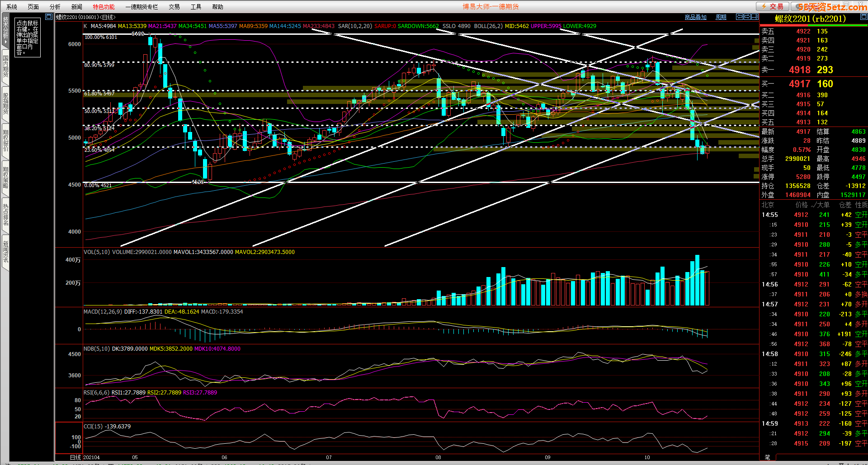Click the right arrow navigation icon
868x465 pixels.
(747, 17)
